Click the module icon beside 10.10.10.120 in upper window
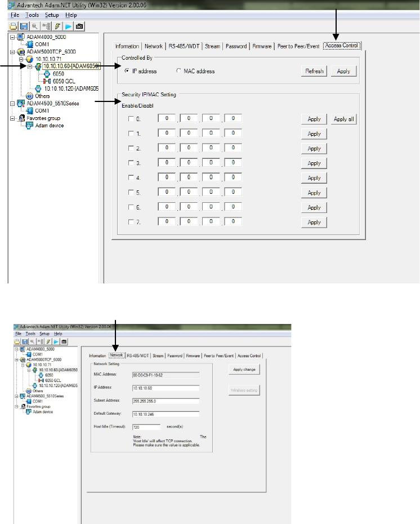This screenshot has width=420, height=524. [x=38, y=88]
